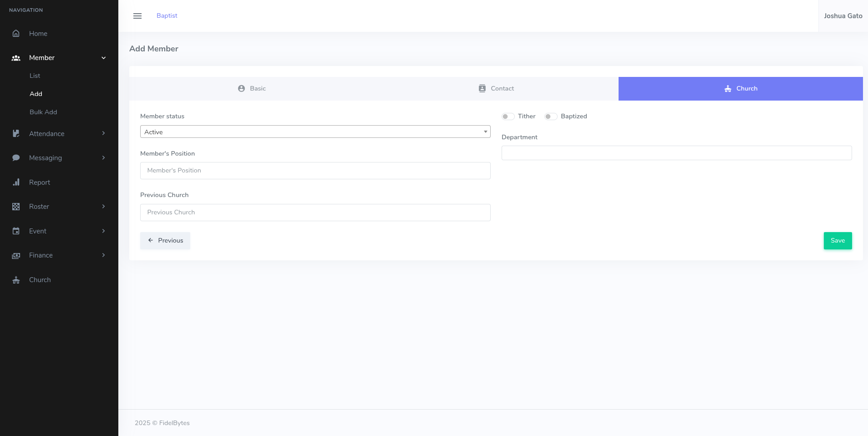Open the Event calendar icon
Screen dimensions: 868x436
[x=15, y=231]
